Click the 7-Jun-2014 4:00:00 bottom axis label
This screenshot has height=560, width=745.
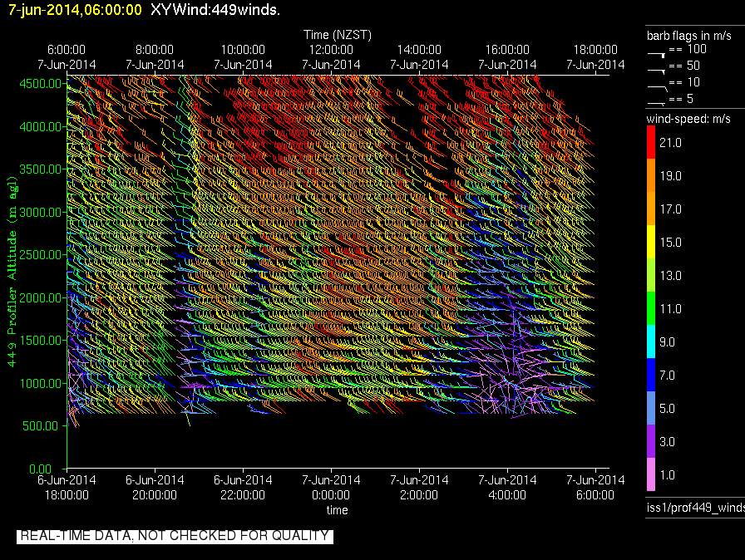[507, 488]
